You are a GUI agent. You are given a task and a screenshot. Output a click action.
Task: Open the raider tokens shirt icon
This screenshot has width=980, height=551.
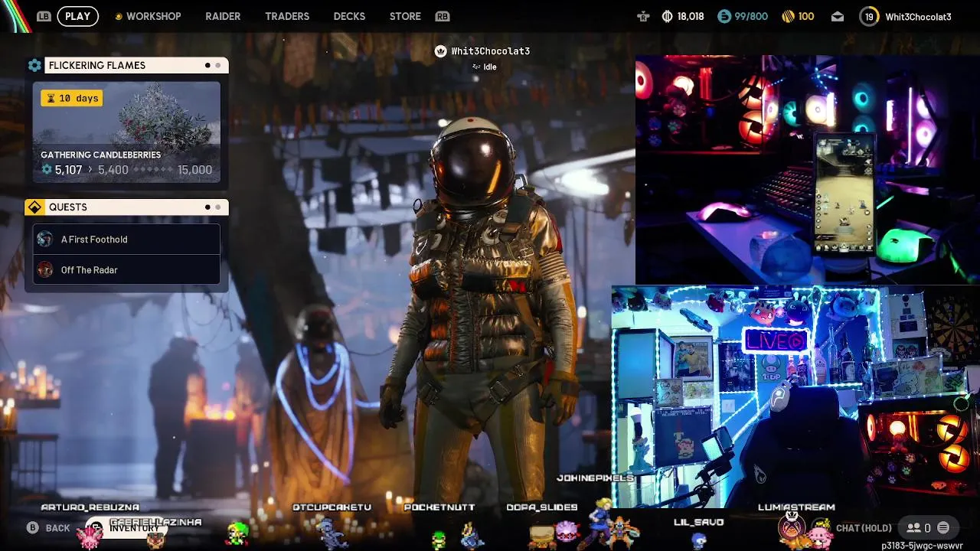(643, 16)
